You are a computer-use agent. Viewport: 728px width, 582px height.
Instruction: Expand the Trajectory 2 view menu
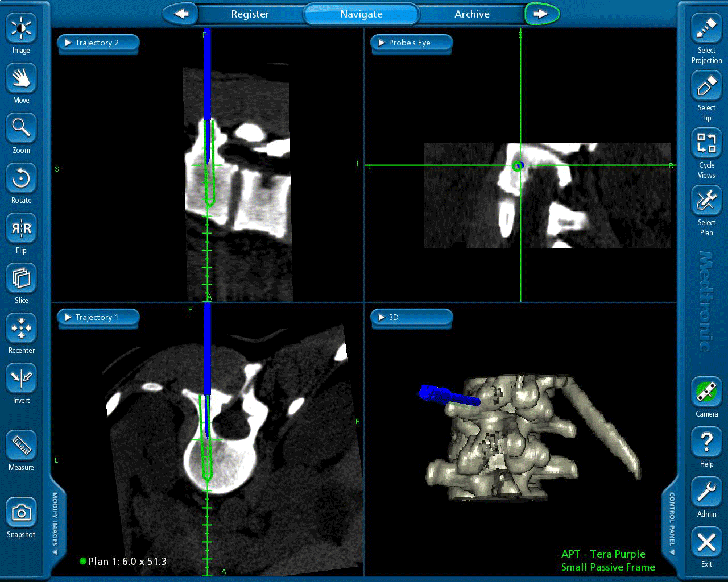98,43
